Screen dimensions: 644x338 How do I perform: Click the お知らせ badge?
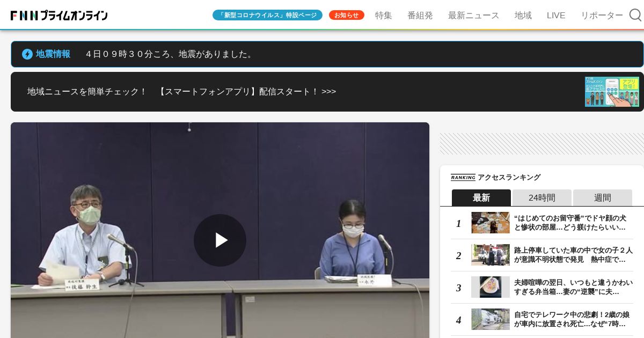[347, 15]
